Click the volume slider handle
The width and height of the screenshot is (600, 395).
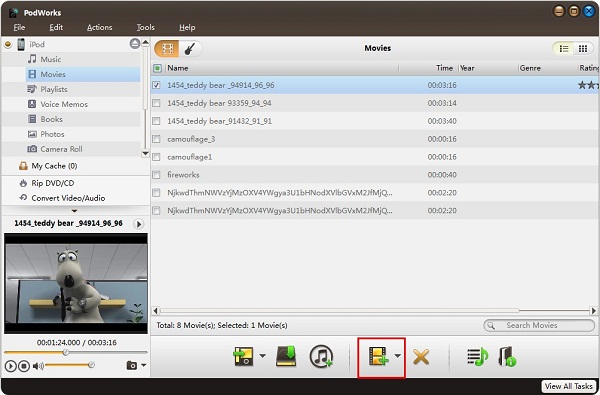tap(91, 365)
